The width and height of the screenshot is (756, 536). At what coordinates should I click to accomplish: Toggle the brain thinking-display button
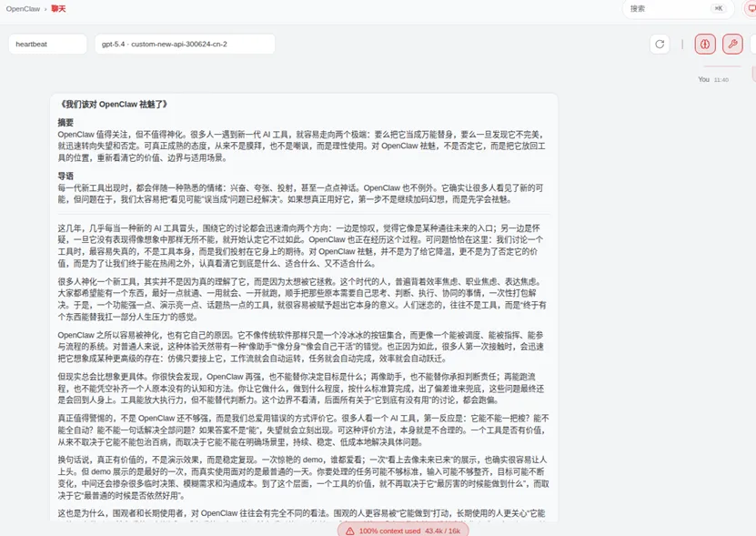[x=705, y=45]
